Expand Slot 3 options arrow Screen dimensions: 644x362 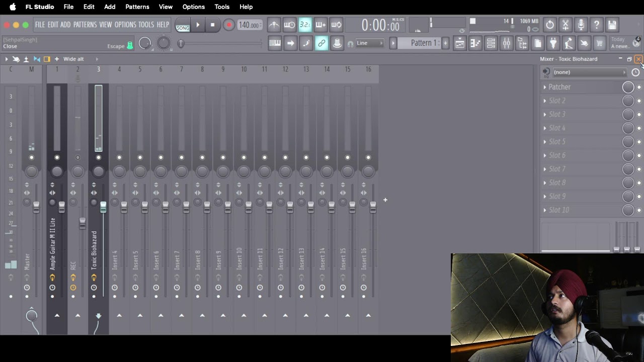(x=544, y=114)
